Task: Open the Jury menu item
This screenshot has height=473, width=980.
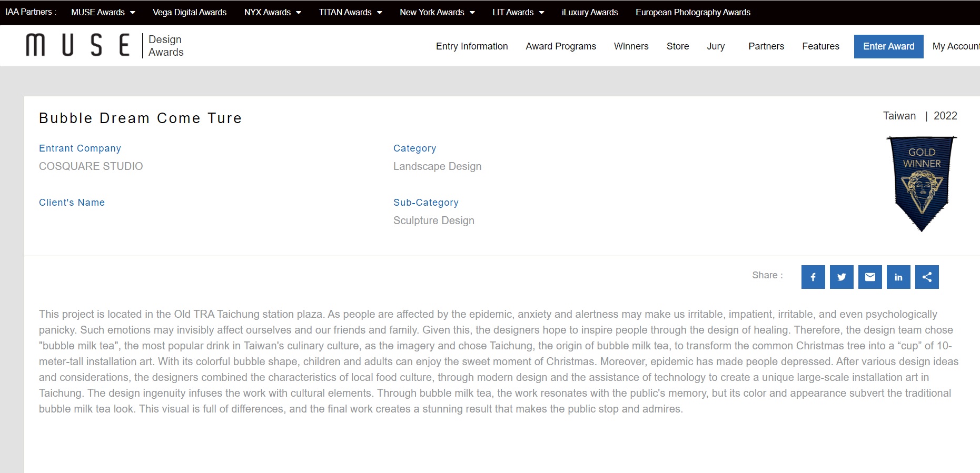Action: [x=716, y=46]
